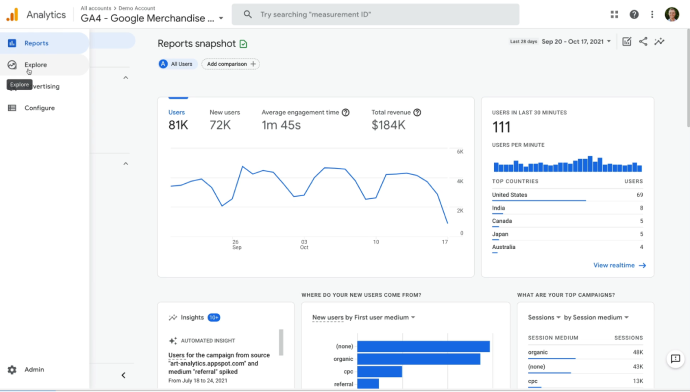Click the Australia country row
This screenshot has width=690, height=392.
click(x=567, y=247)
